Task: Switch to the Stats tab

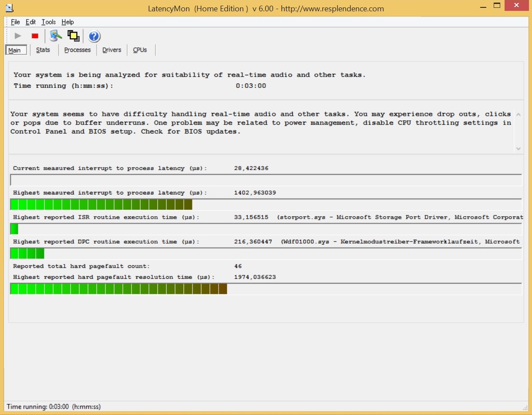Action: coord(43,50)
